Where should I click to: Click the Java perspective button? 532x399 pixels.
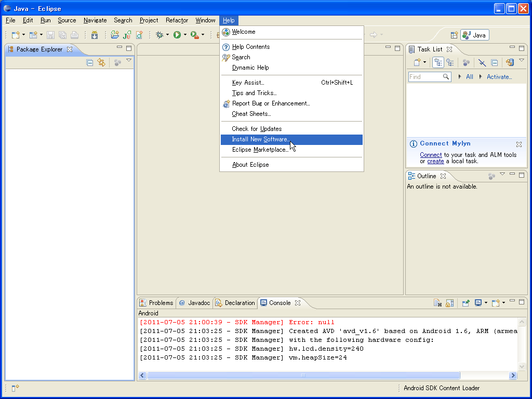click(475, 35)
